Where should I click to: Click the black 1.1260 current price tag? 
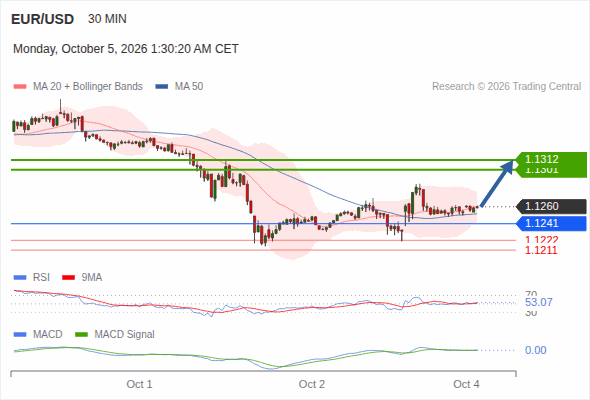click(x=551, y=207)
